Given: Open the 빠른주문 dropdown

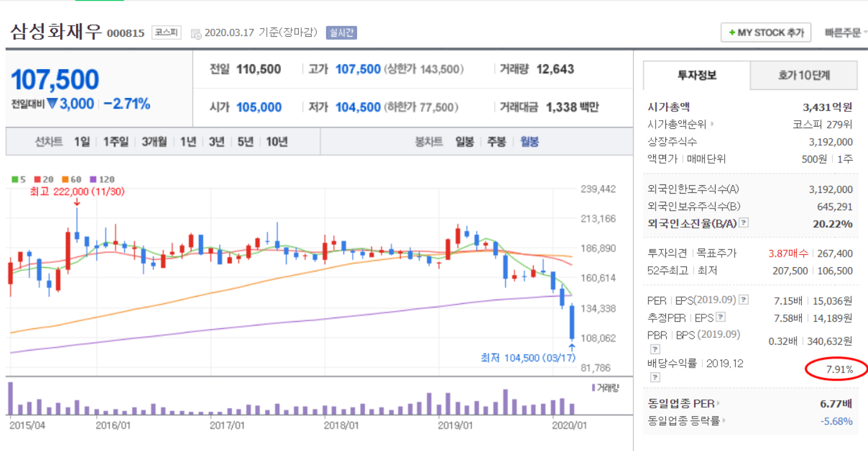Looking at the screenshot, I should [845, 32].
